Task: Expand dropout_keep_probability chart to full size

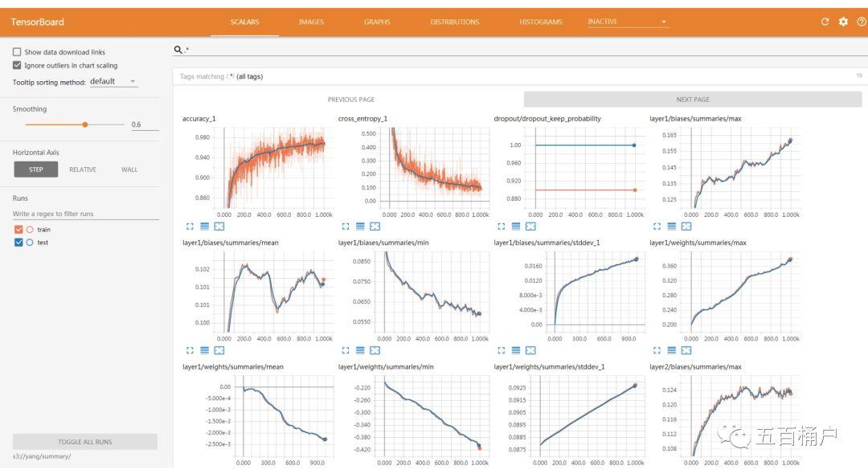Action: (x=501, y=227)
